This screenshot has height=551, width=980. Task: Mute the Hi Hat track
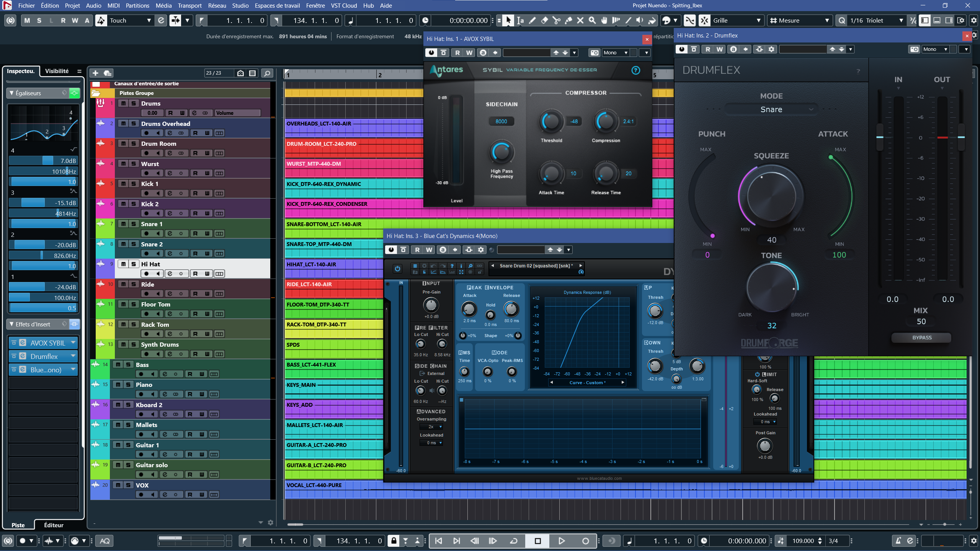point(123,264)
